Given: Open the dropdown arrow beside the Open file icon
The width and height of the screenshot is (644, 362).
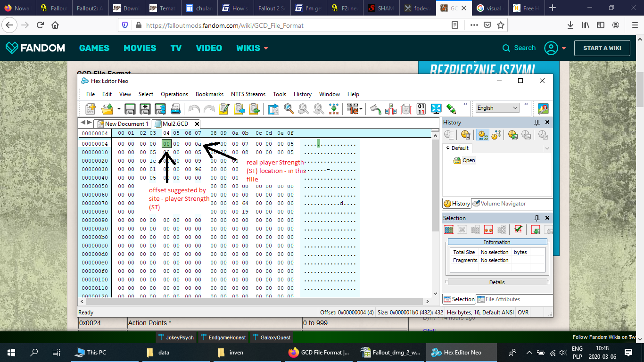Looking at the screenshot, I should coord(119,109).
